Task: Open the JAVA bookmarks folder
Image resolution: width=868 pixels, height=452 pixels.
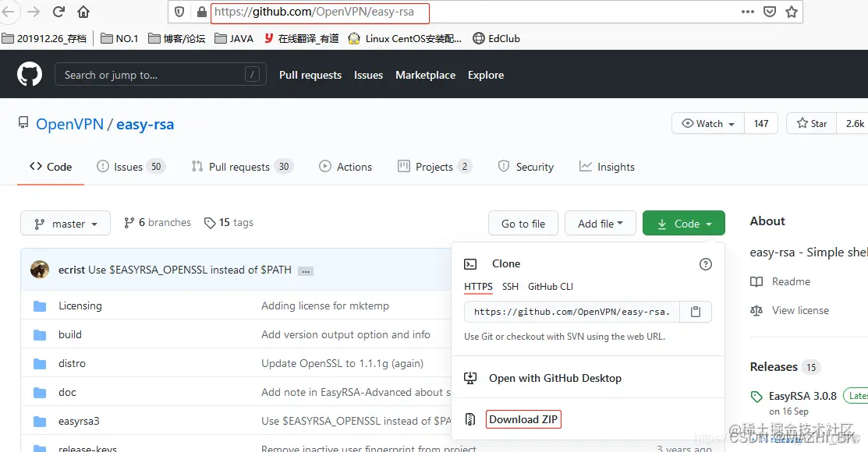Action: (234, 38)
